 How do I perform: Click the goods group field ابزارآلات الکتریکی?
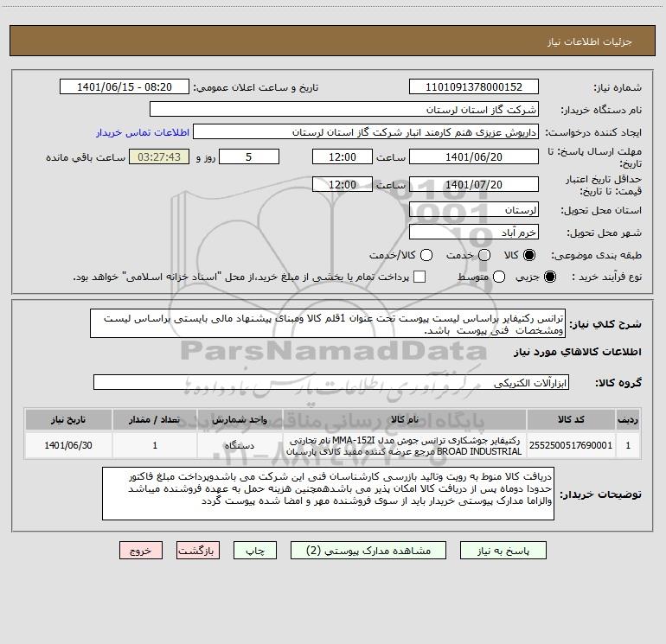[331, 382]
